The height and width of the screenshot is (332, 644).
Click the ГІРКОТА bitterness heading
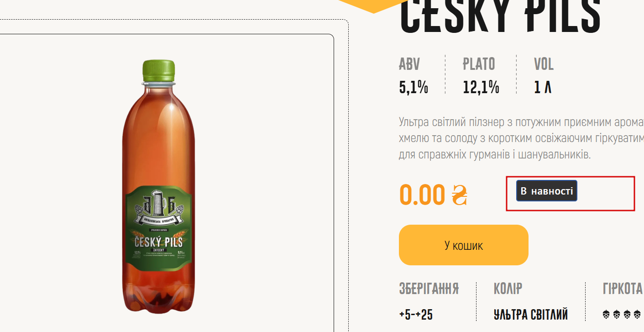point(623,289)
